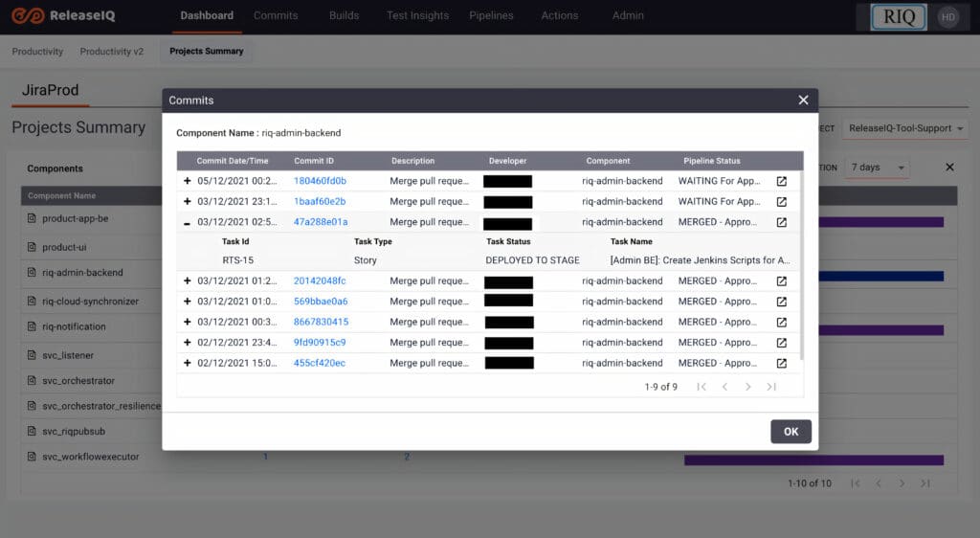Click the Commit Date/Time column header
The height and width of the screenshot is (538, 980).
232,161
